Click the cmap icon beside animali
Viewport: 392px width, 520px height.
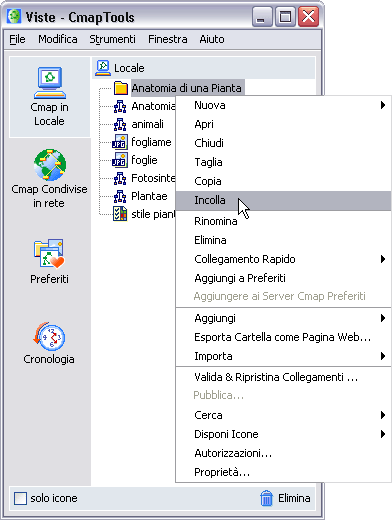[x=120, y=124]
